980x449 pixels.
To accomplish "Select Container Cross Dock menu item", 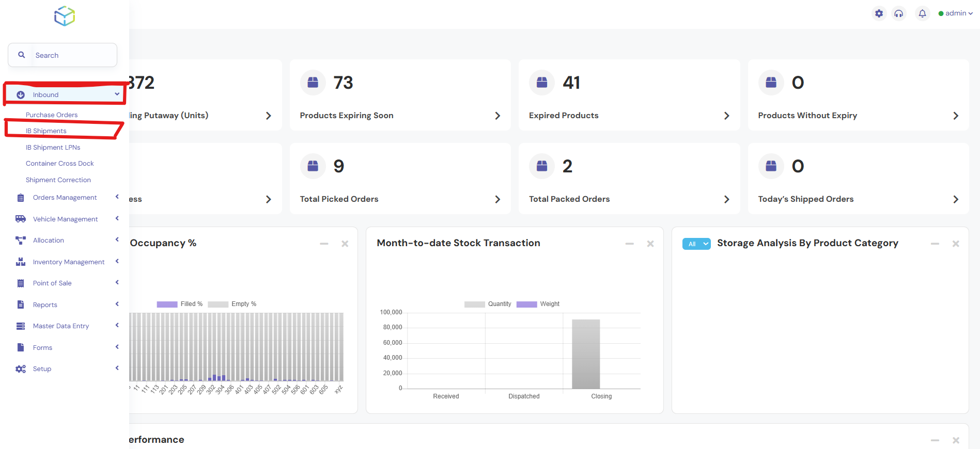I will 60,164.
